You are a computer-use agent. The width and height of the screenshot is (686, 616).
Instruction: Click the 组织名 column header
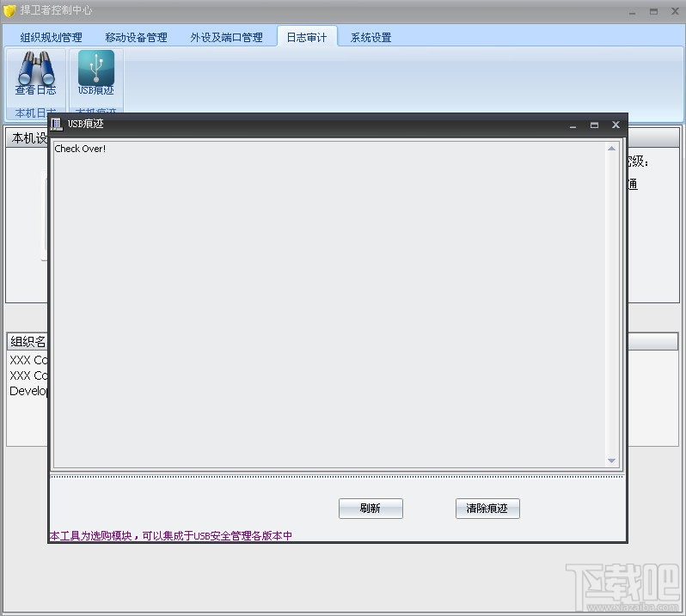pyautogui.click(x=28, y=341)
